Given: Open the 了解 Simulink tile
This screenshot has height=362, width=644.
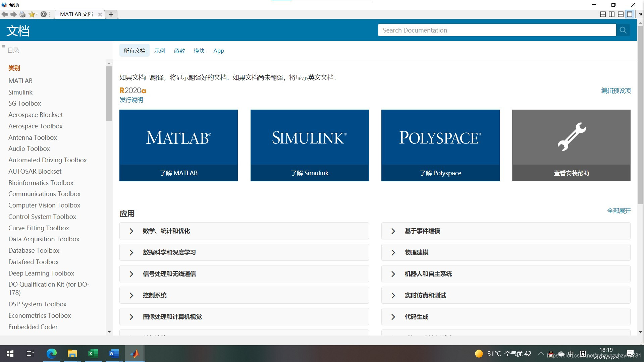Looking at the screenshot, I should pos(310,145).
